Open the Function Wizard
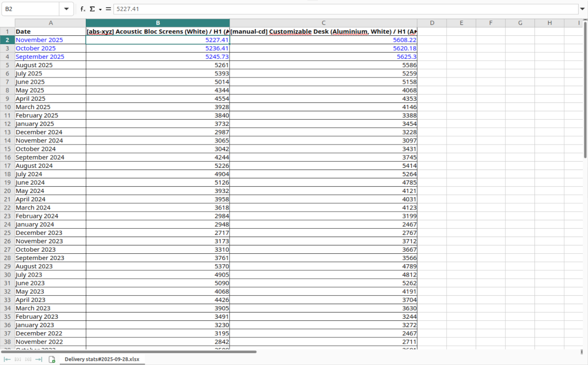 (83, 8)
